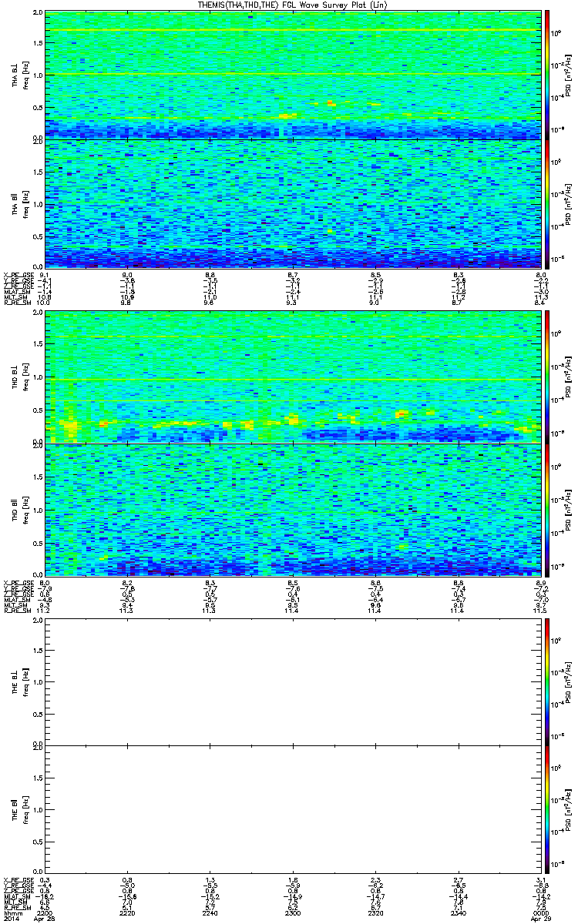Viewport: 578px width, 924px height.
Task: Click the '2014' year label
Action: [x=12, y=918]
